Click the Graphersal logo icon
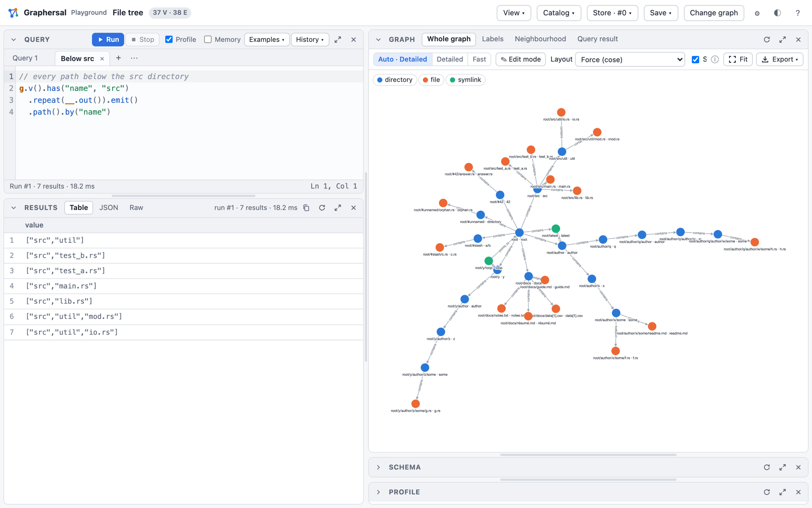 [14, 13]
